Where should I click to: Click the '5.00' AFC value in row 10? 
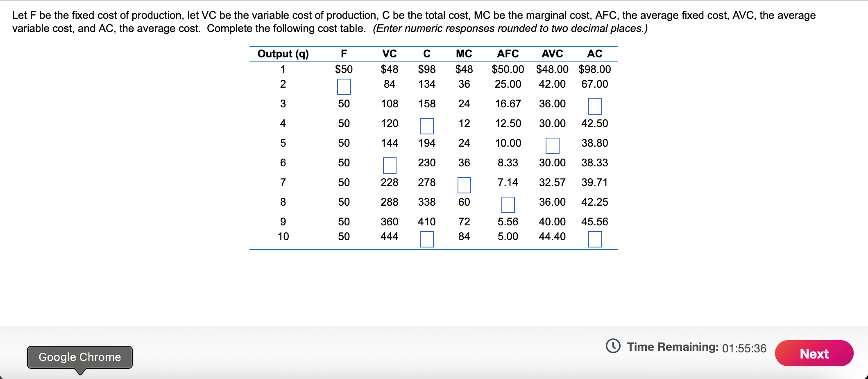point(508,236)
